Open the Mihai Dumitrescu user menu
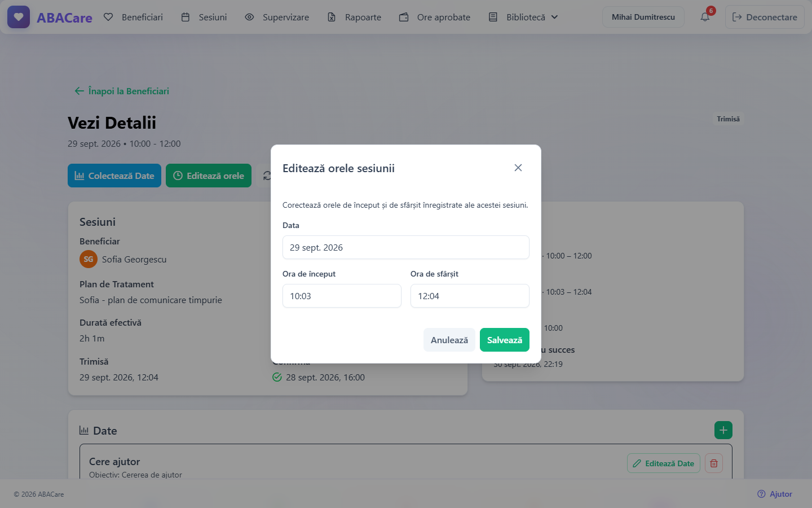 pos(643,17)
